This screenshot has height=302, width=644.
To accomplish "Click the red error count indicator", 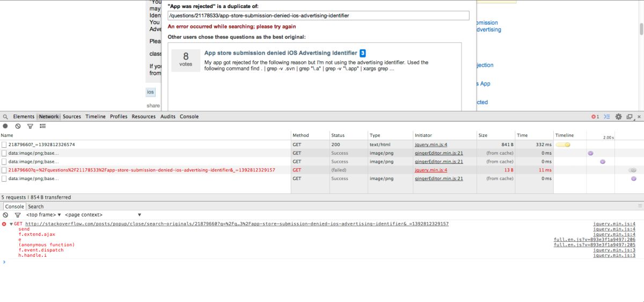I will [595, 117].
